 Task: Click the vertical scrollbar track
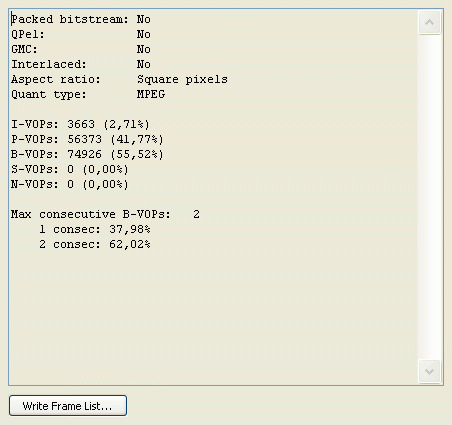429,197
